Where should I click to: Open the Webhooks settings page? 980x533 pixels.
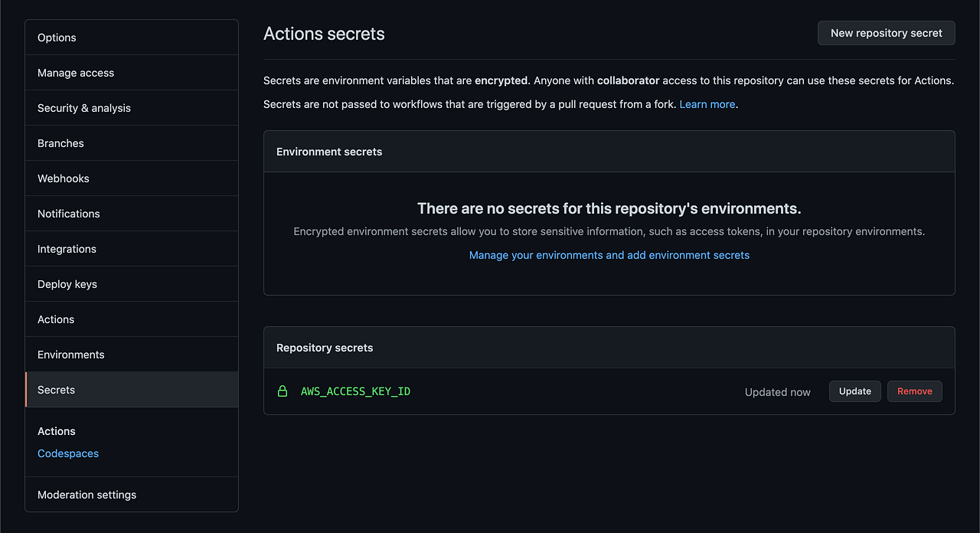click(63, 178)
